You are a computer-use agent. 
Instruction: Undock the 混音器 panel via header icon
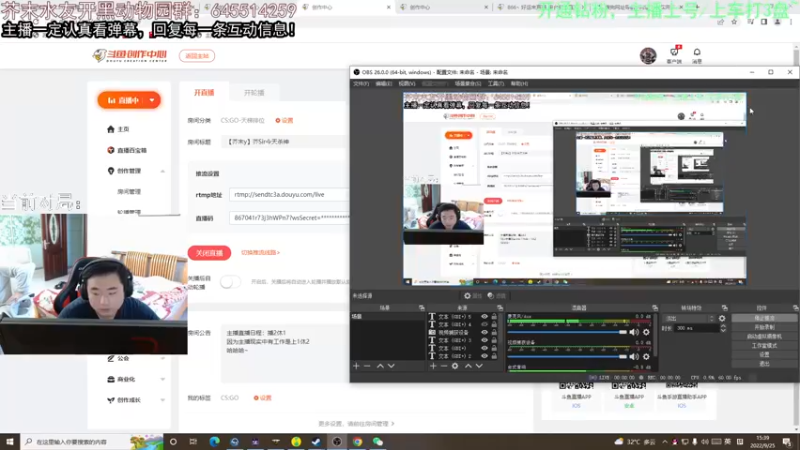pyautogui.click(x=655, y=308)
